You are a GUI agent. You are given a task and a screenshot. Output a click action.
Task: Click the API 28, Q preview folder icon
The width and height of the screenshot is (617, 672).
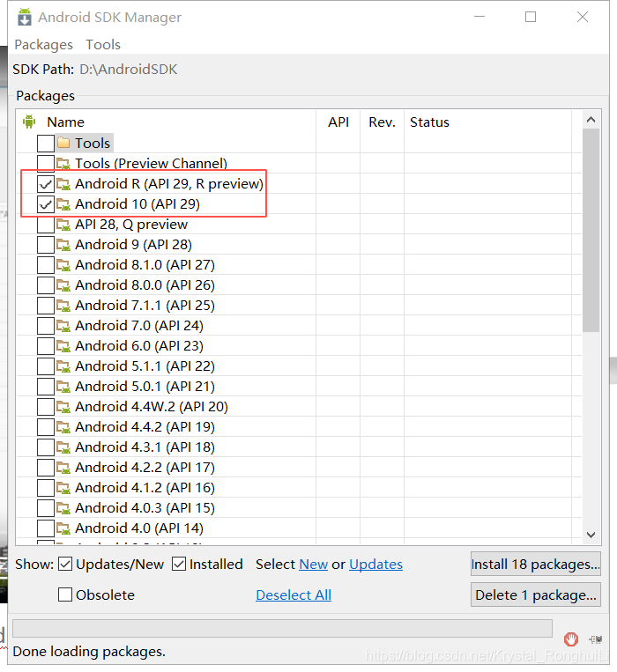[63, 224]
